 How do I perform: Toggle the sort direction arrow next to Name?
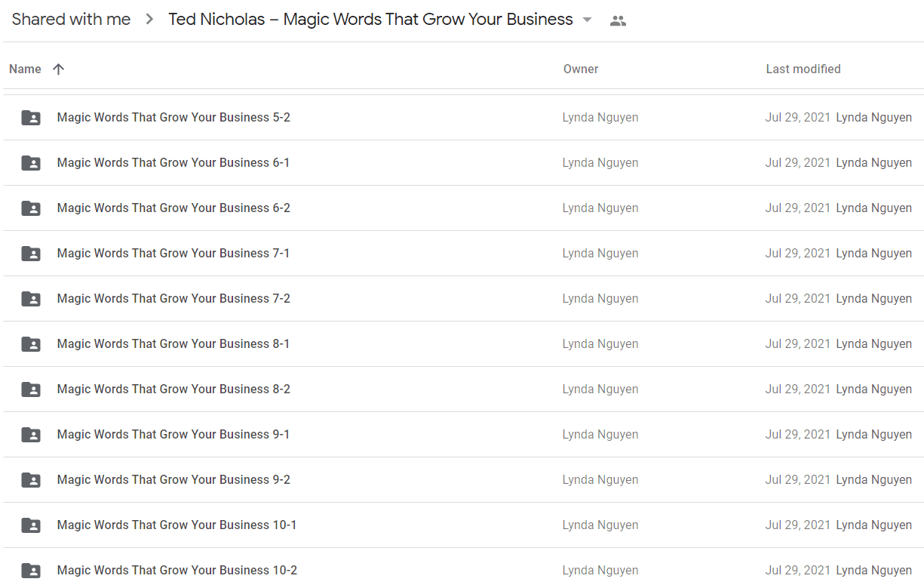coord(59,69)
